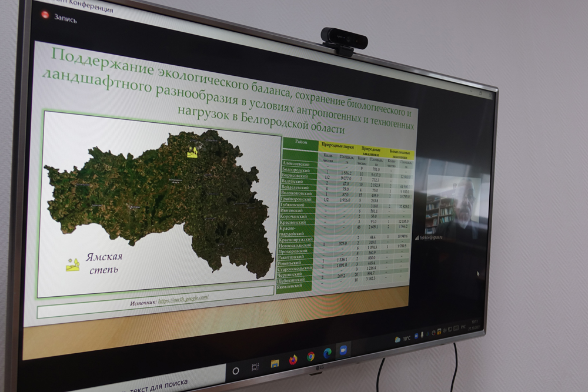This screenshot has width=588, height=392.
Task: Select the Валуйский table row label
Action: pyautogui.click(x=292, y=181)
